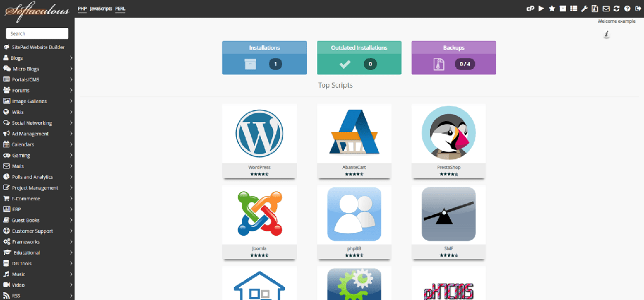Open the green Outdated Installations tile
The image size is (644, 300).
click(x=359, y=57)
